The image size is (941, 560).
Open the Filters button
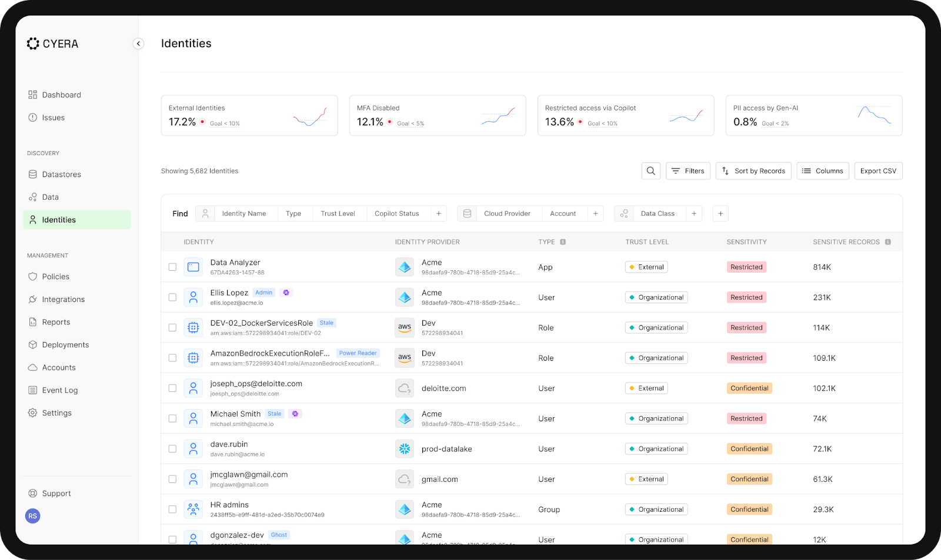(688, 171)
